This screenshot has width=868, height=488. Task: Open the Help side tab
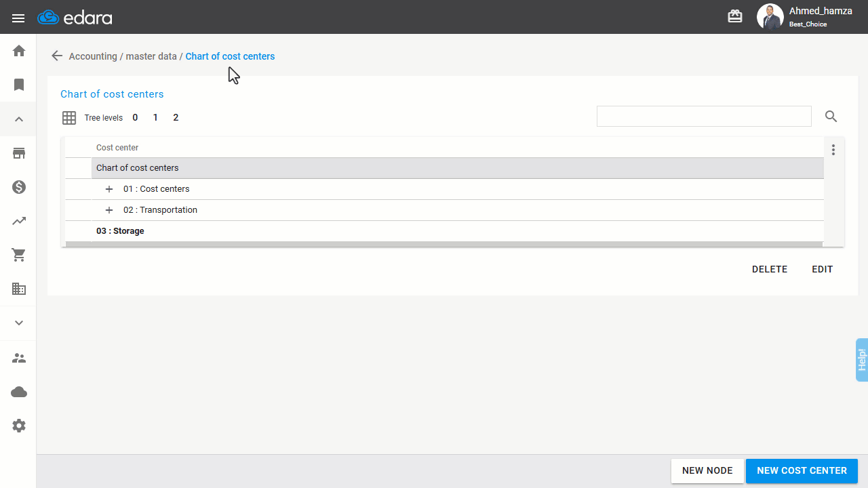point(862,359)
